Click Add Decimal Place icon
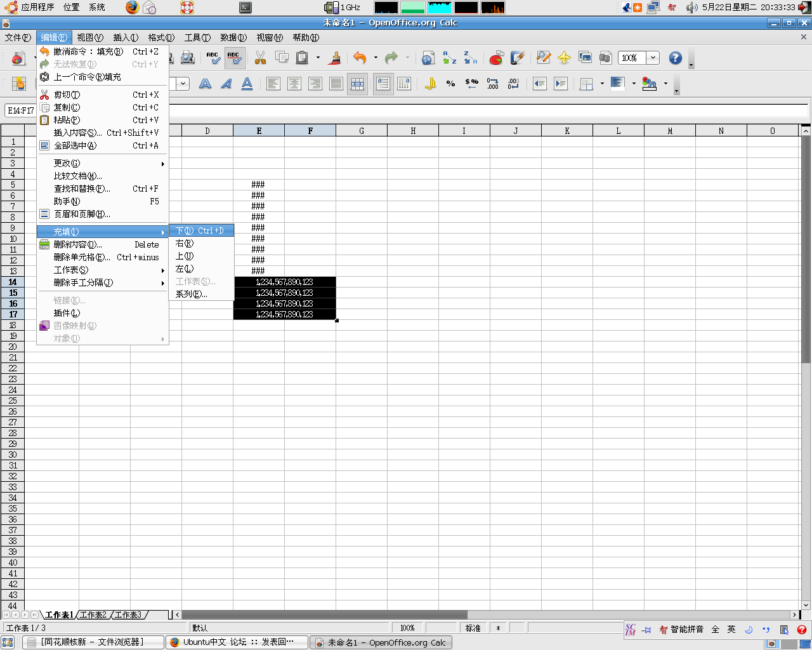812x650 pixels. [493, 84]
